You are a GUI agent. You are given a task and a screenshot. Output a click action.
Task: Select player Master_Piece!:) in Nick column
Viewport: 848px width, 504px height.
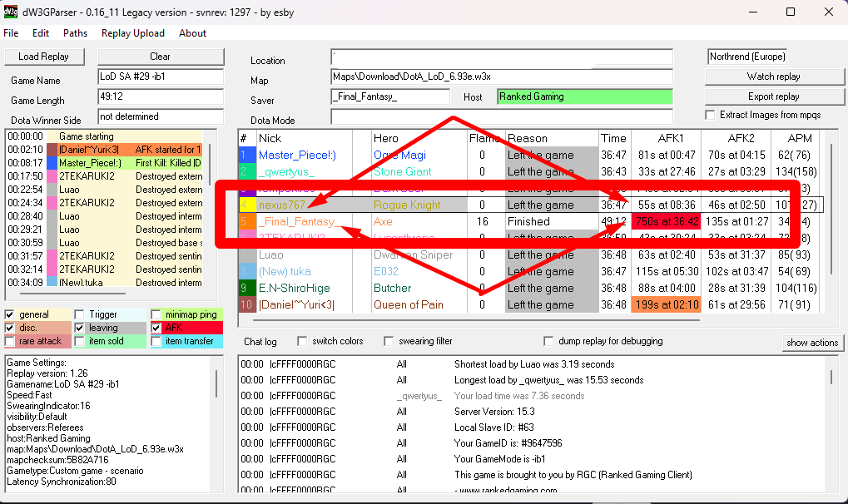(x=297, y=156)
